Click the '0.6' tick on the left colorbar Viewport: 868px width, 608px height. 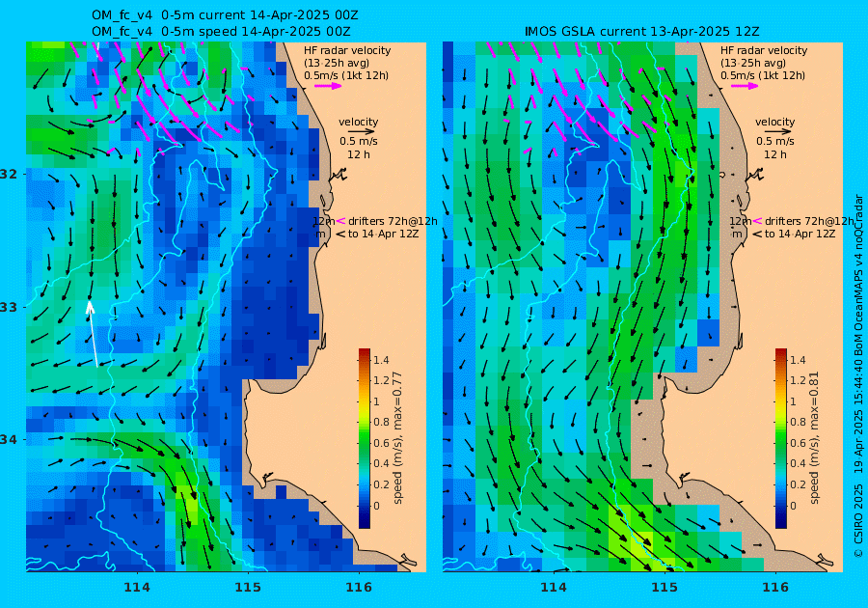click(x=381, y=443)
